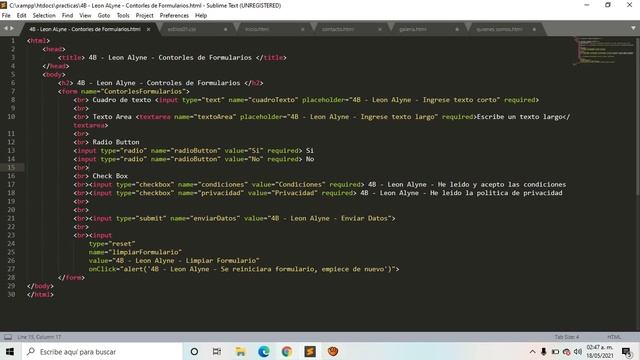Open File Explorer from the taskbar
640x360 pixels.
pyautogui.click(x=240, y=351)
